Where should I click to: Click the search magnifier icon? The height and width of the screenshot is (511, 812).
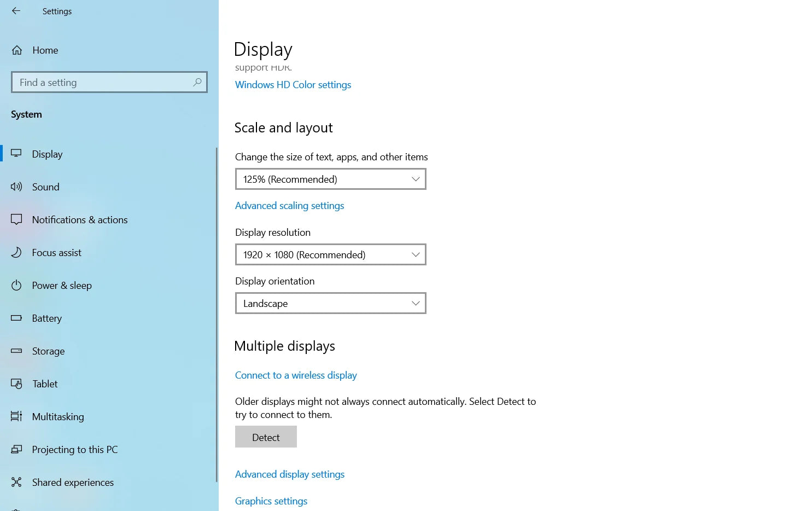tap(197, 82)
